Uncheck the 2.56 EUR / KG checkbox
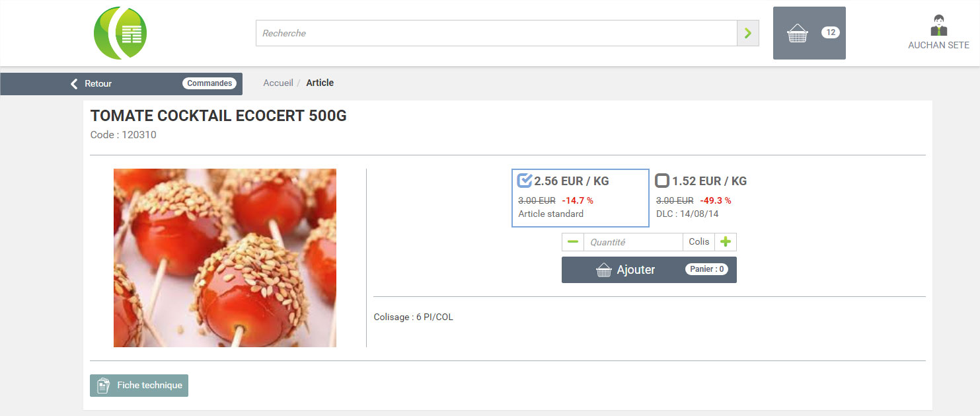 (525, 181)
